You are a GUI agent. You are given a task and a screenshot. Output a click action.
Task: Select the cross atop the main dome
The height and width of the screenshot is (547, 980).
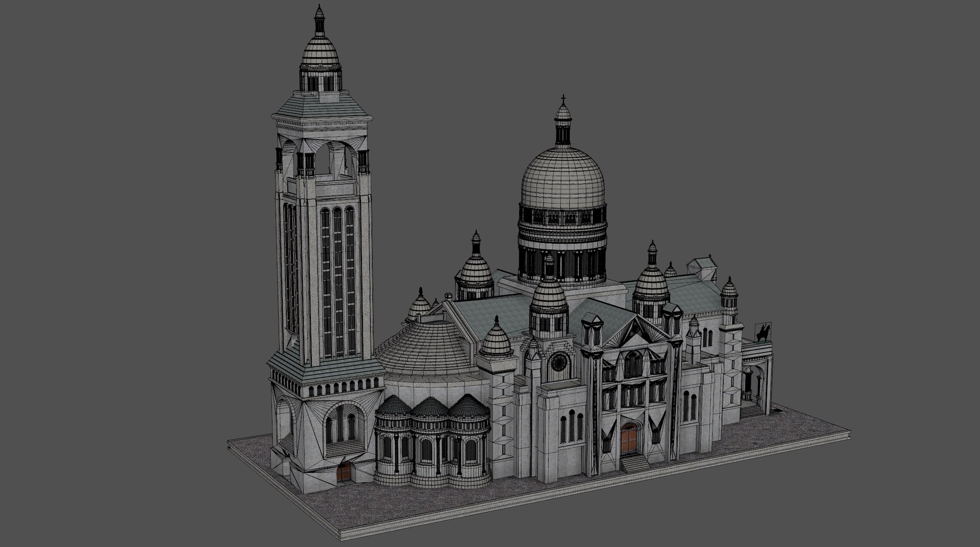tap(563, 98)
